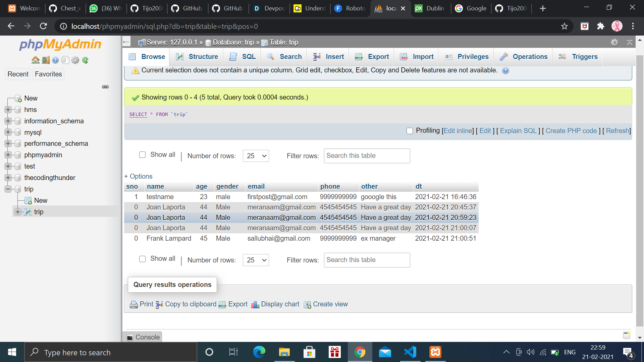Screen dimensions: 644x362
Task: Click the log out door icon
Action: [46, 60]
